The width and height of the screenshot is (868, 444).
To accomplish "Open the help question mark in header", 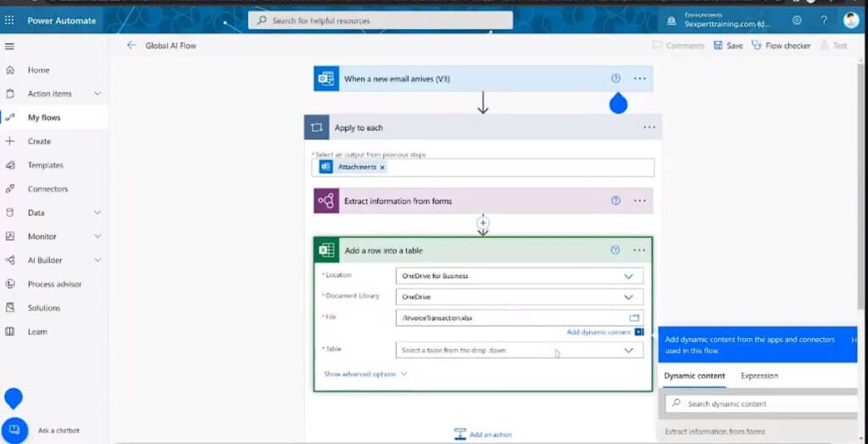I will click(x=824, y=20).
